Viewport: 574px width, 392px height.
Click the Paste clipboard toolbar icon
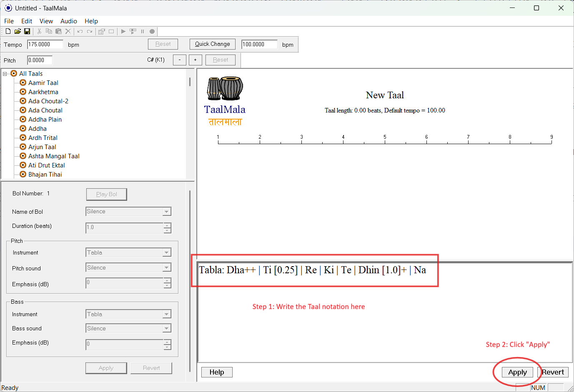(x=58, y=31)
